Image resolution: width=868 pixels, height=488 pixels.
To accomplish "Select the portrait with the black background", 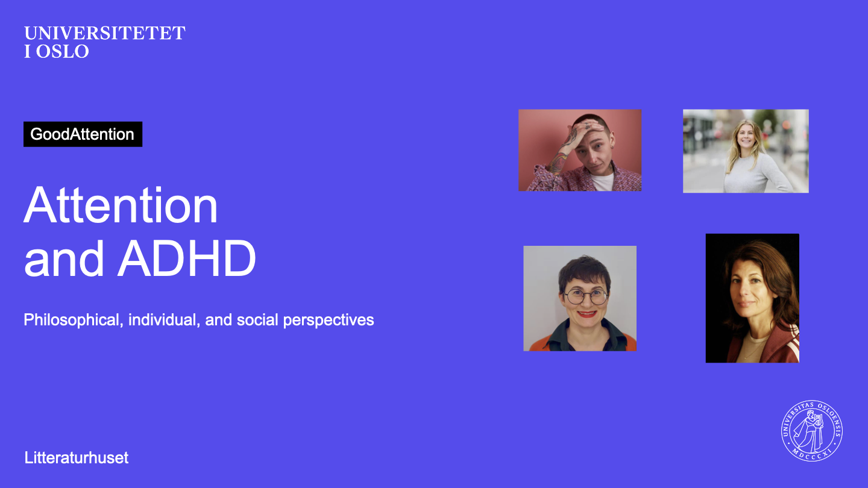I will tap(752, 298).
